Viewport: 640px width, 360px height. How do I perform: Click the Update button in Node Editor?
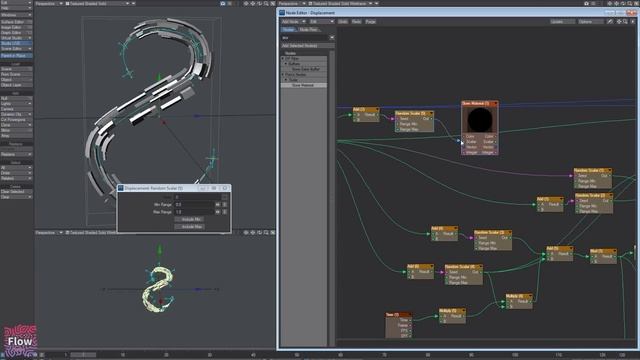(x=562, y=21)
